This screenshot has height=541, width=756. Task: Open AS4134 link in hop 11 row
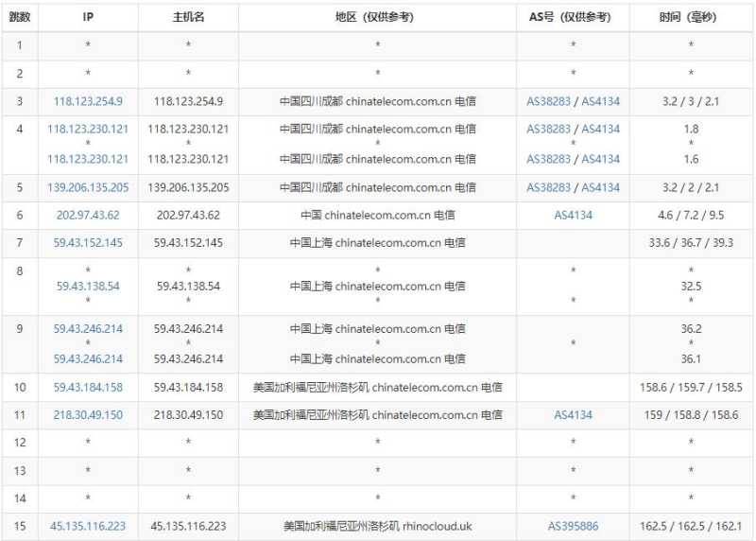[x=573, y=415]
